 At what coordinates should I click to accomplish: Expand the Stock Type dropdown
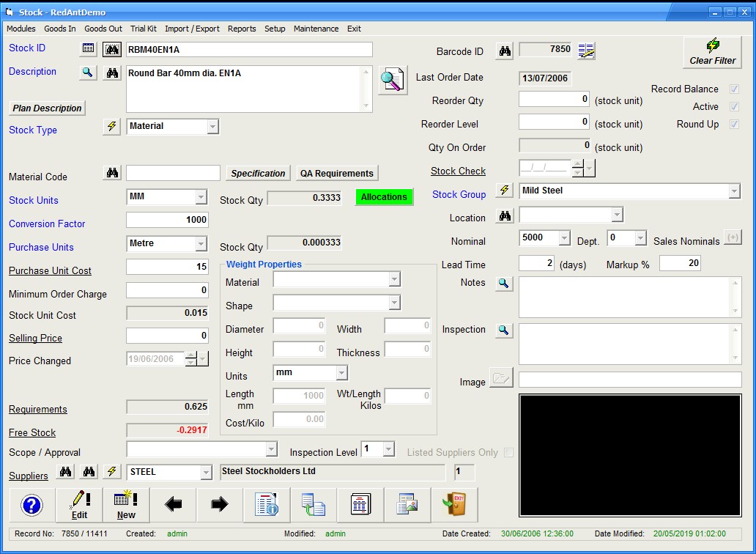click(212, 127)
